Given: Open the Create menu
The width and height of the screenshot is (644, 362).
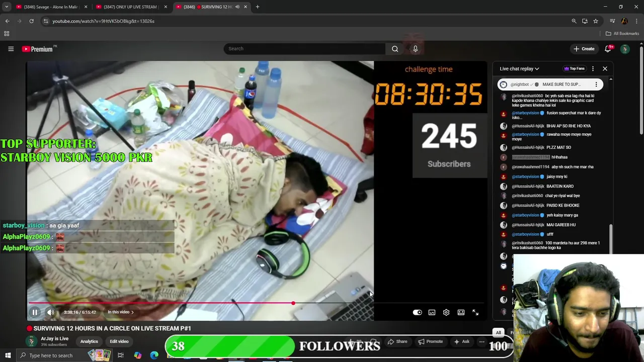Looking at the screenshot, I should (x=584, y=49).
